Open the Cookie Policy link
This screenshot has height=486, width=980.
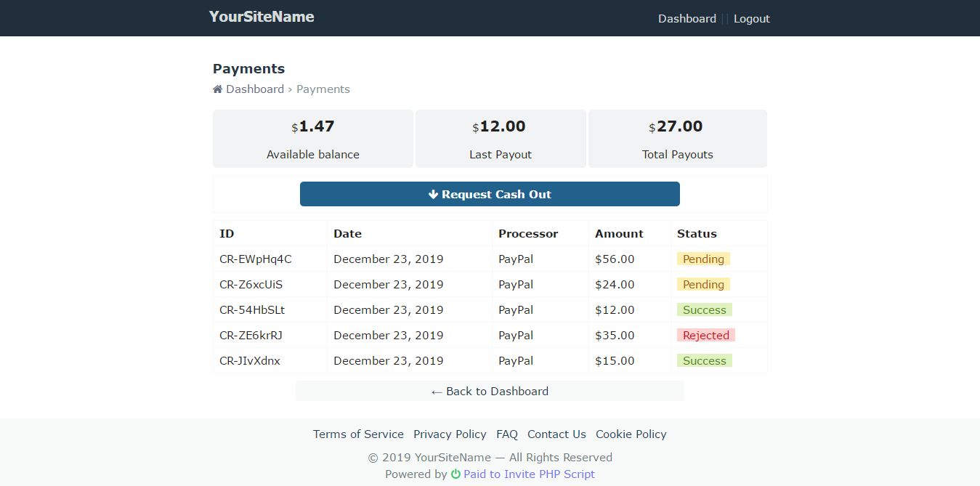click(x=631, y=434)
